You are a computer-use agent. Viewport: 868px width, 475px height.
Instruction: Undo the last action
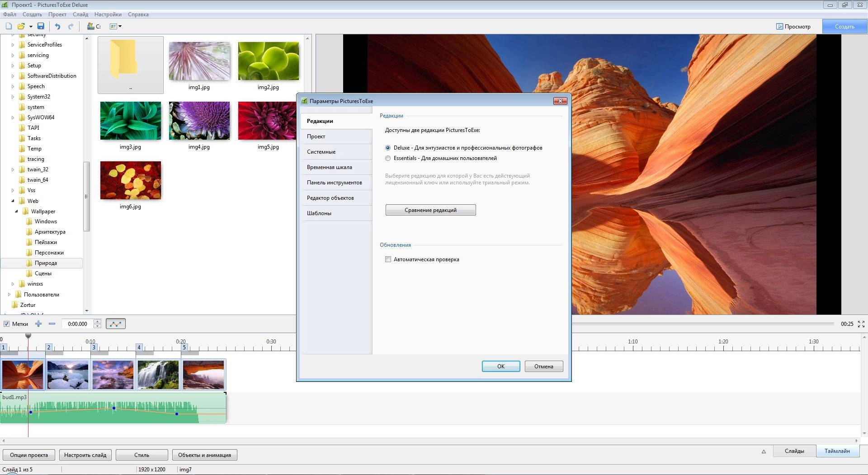click(x=57, y=26)
